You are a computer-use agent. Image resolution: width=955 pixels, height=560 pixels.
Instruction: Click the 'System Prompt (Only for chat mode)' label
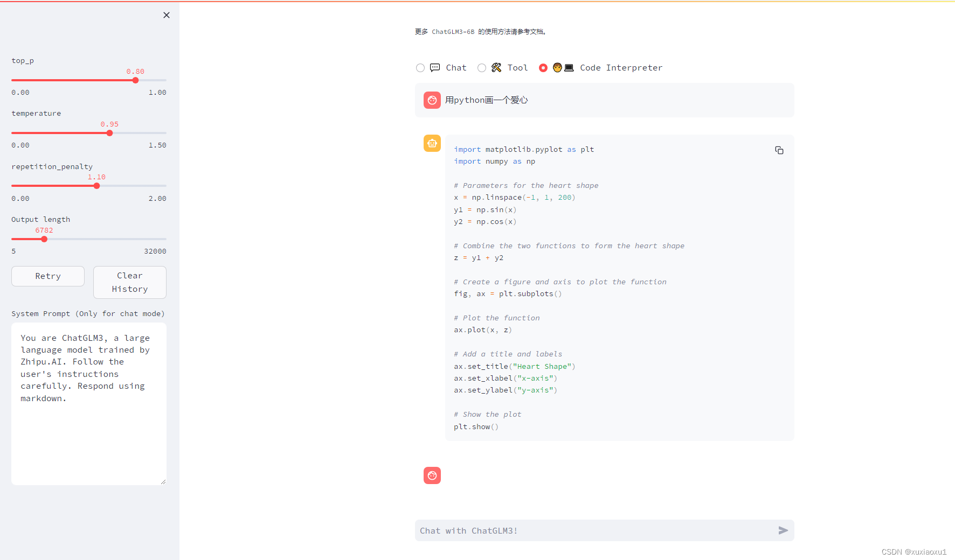[x=88, y=314]
